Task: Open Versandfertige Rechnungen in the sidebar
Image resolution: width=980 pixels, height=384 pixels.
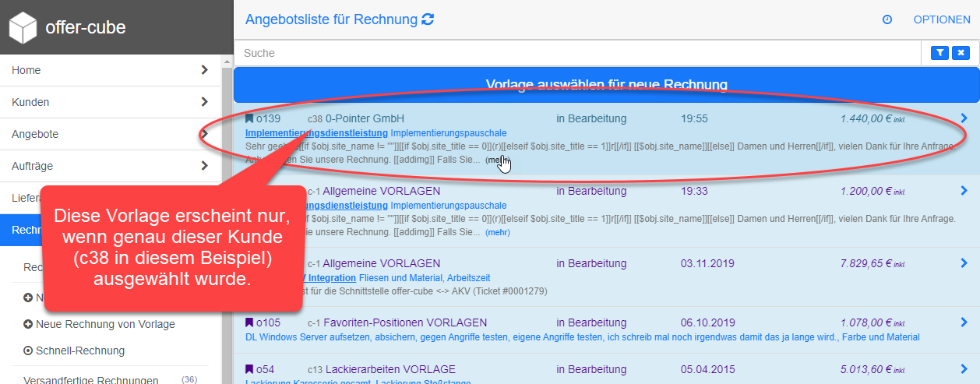Action: (x=91, y=380)
